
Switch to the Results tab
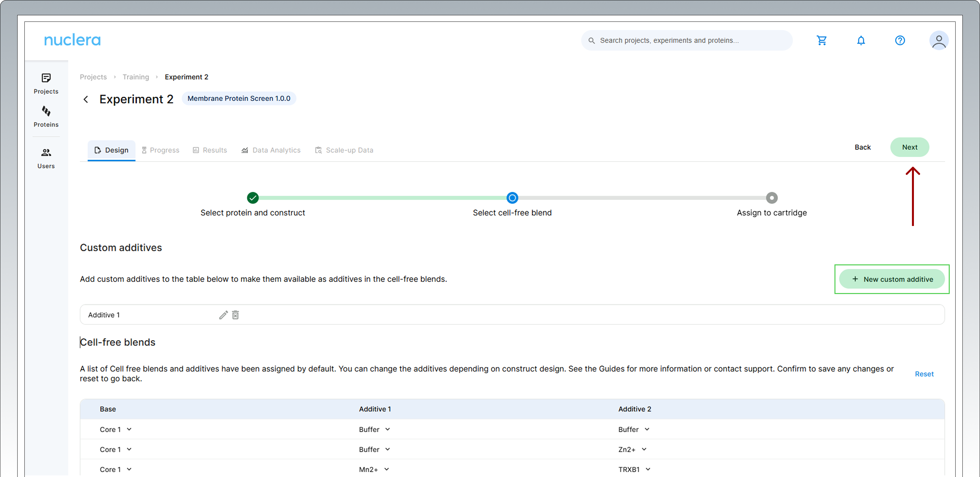click(210, 150)
